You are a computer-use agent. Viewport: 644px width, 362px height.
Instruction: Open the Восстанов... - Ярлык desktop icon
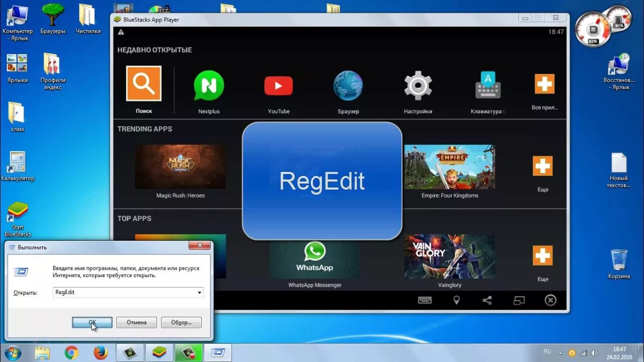[x=619, y=71]
